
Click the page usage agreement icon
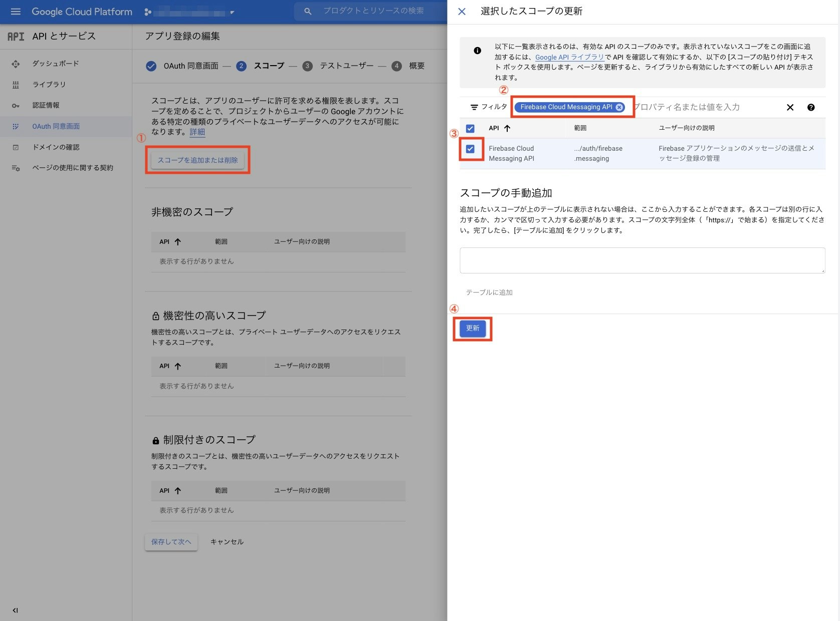16,168
